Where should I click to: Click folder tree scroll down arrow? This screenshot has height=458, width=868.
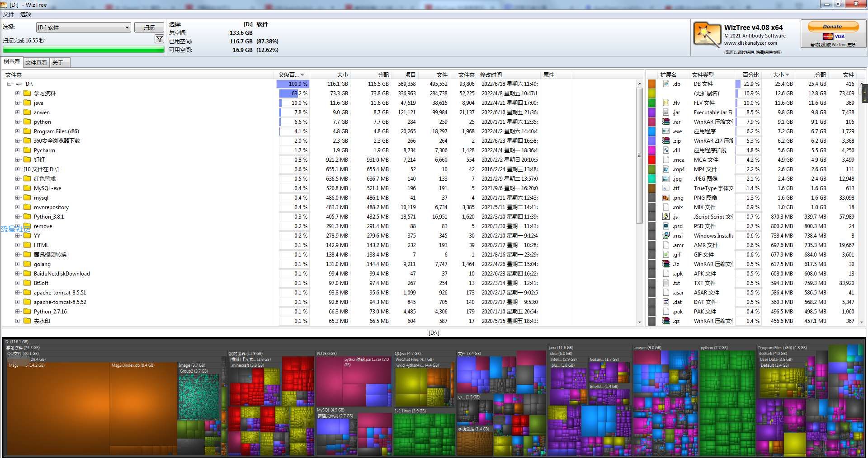pyautogui.click(x=639, y=322)
